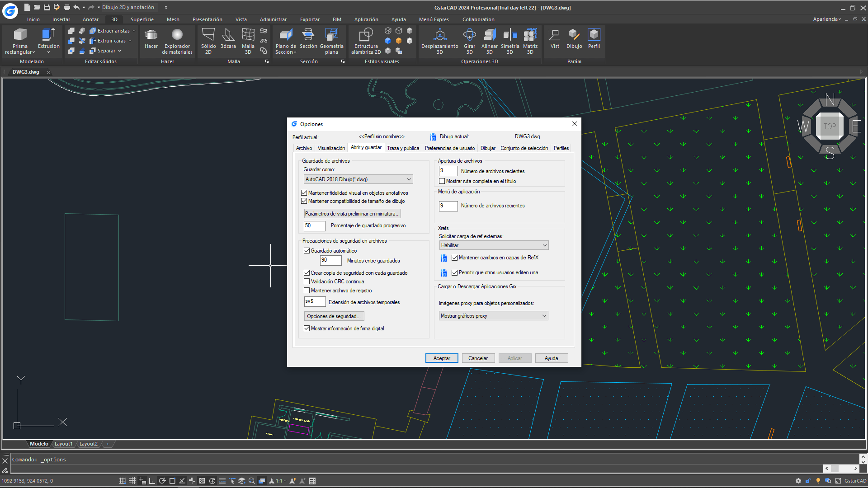
Task: Select the Simetría 3D tool
Action: click(x=509, y=35)
